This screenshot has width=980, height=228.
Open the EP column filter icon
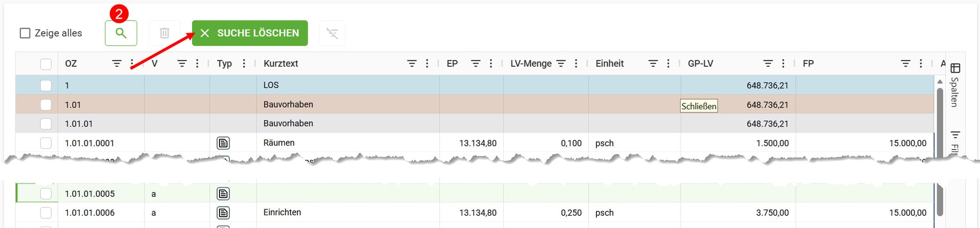[x=475, y=64]
